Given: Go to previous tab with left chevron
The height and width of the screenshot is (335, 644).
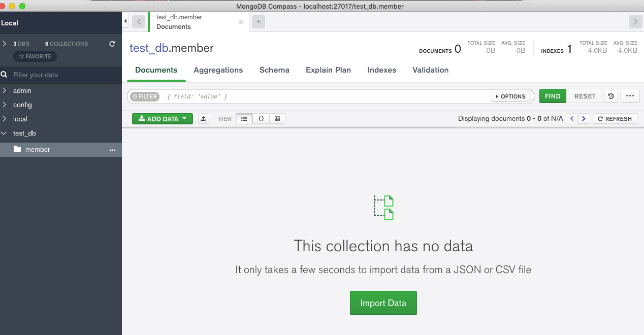Looking at the screenshot, I should click(x=139, y=22).
